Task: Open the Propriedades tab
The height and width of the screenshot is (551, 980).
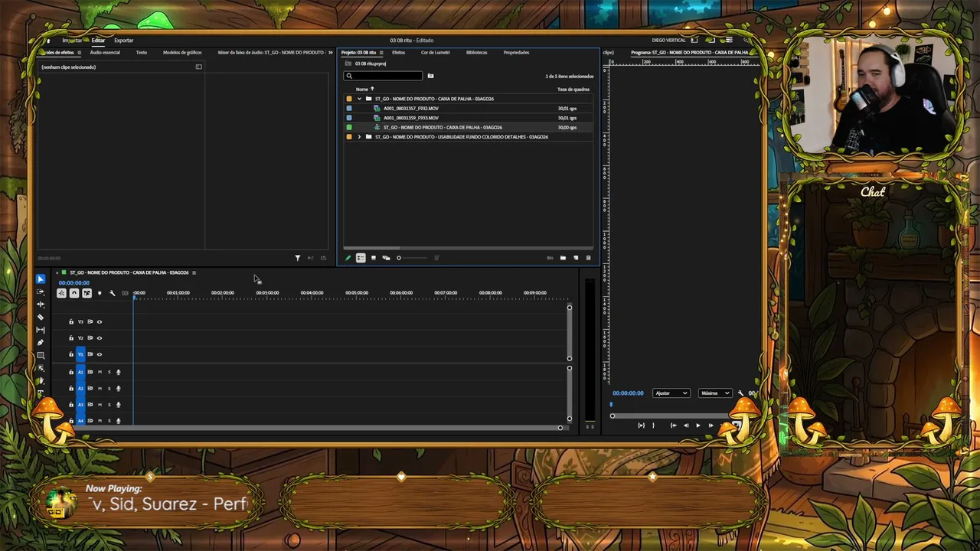Action: (516, 53)
